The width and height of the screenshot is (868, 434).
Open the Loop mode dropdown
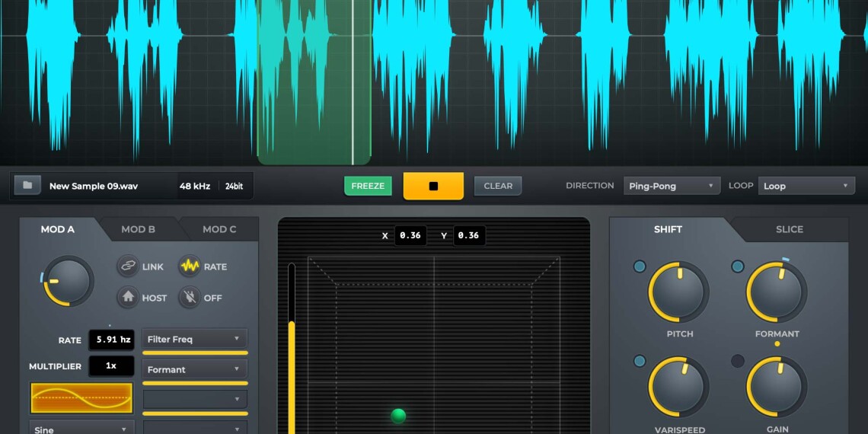pyautogui.click(x=806, y=186)
